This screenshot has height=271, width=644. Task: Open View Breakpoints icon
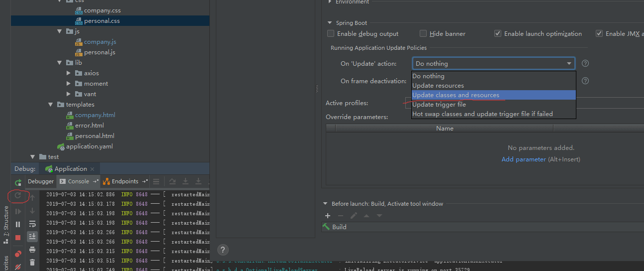click(x=18, y=254)
